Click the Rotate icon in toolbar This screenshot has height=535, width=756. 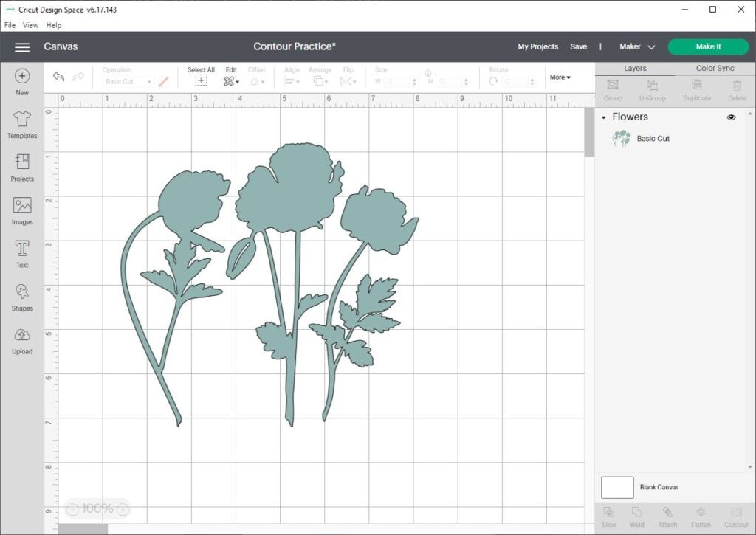pos(493,81)
